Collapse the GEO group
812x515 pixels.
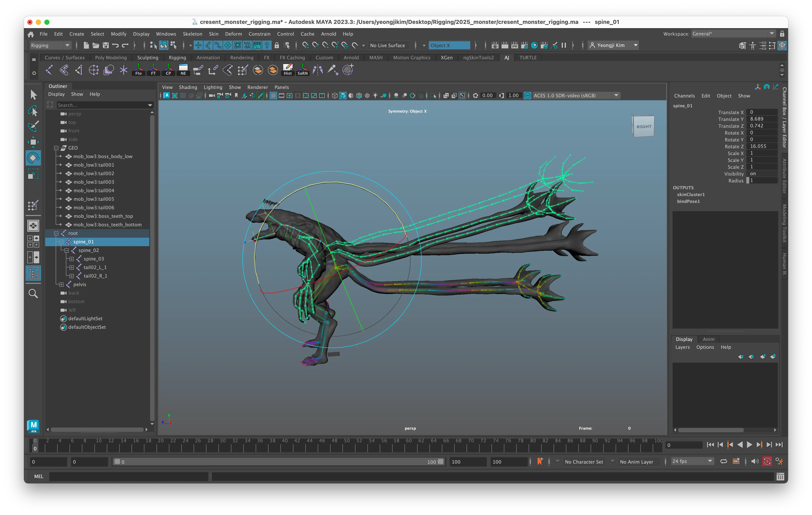click(56, 148)
